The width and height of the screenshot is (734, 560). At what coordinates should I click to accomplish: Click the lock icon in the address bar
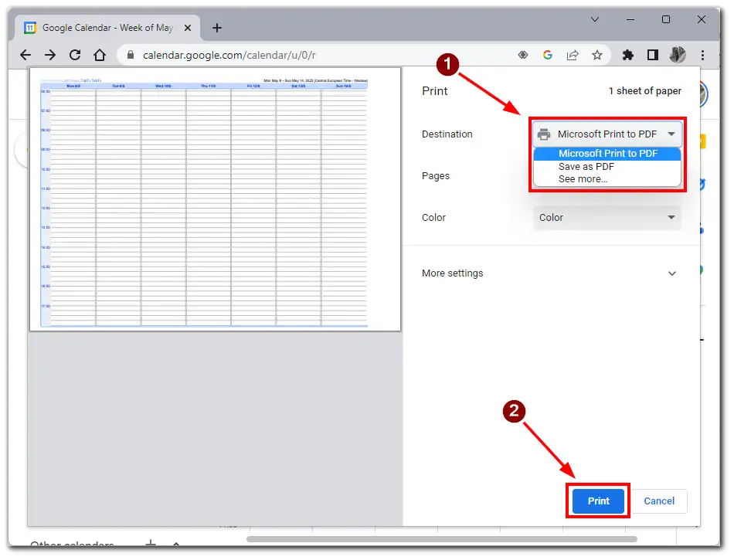pos(131,55)
